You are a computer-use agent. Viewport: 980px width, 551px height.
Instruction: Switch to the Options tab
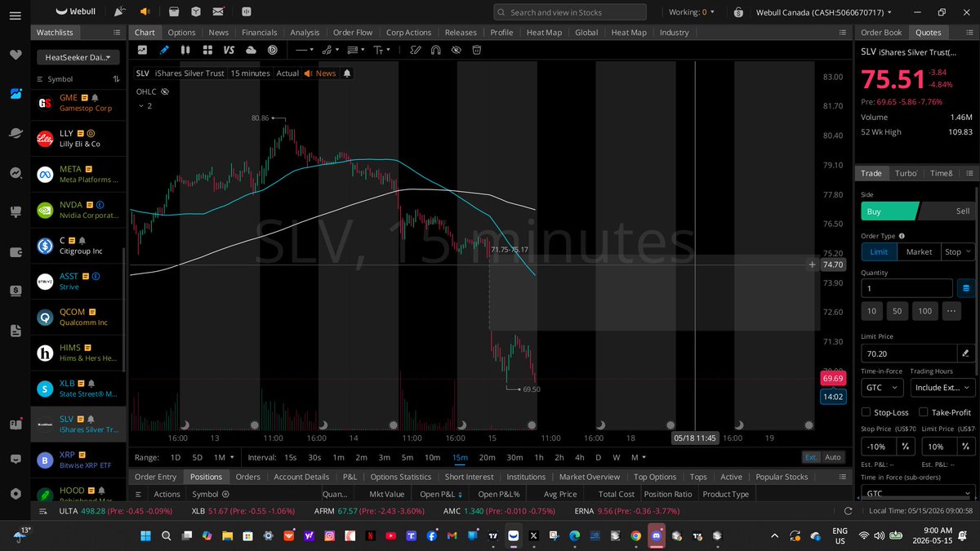[x=181, y=33]
